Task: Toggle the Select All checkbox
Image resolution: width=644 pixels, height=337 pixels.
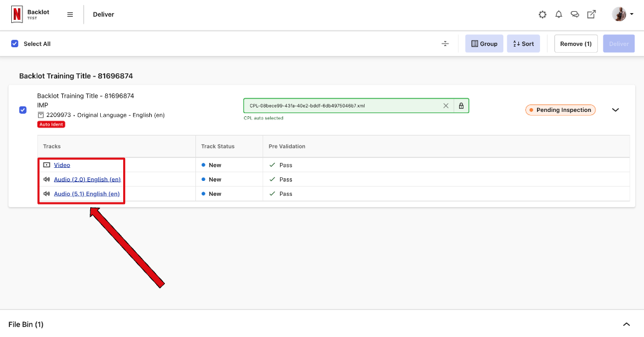Action: coord(15,44)
